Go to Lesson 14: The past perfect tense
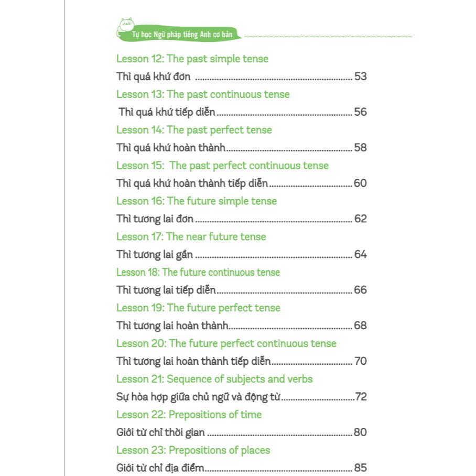 [194, 130]
